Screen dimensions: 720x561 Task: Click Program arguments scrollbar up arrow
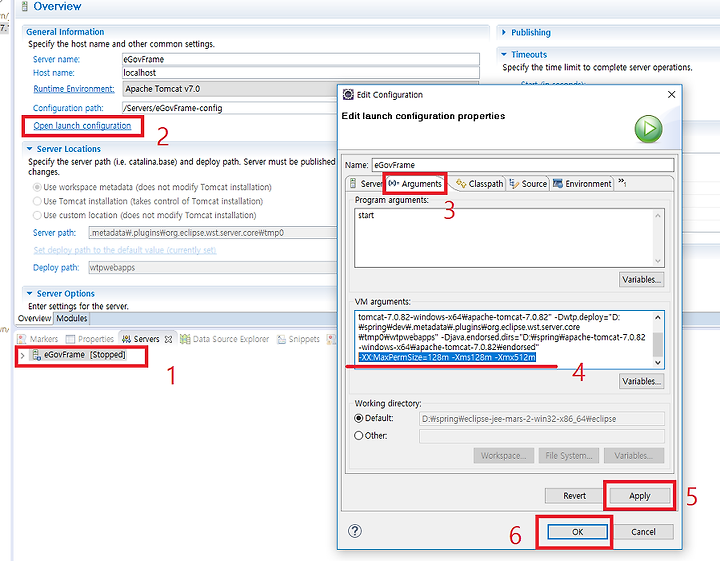coord(658,215)
